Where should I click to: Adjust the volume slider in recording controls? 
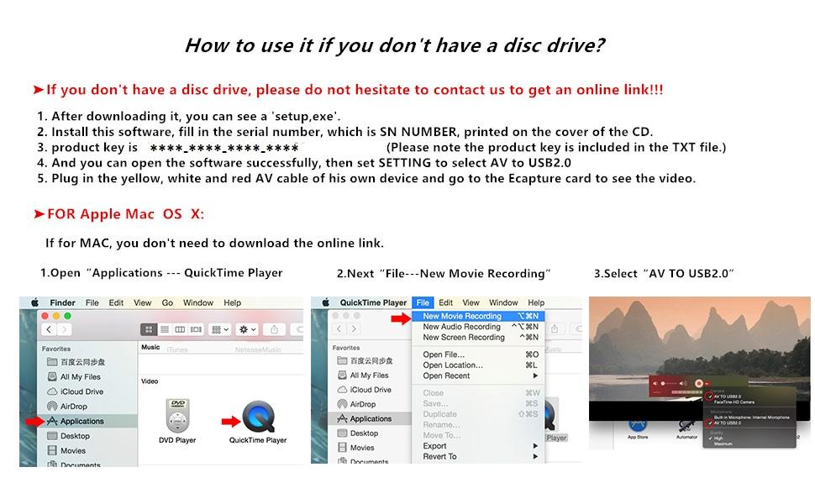click(x=670, y=383)
